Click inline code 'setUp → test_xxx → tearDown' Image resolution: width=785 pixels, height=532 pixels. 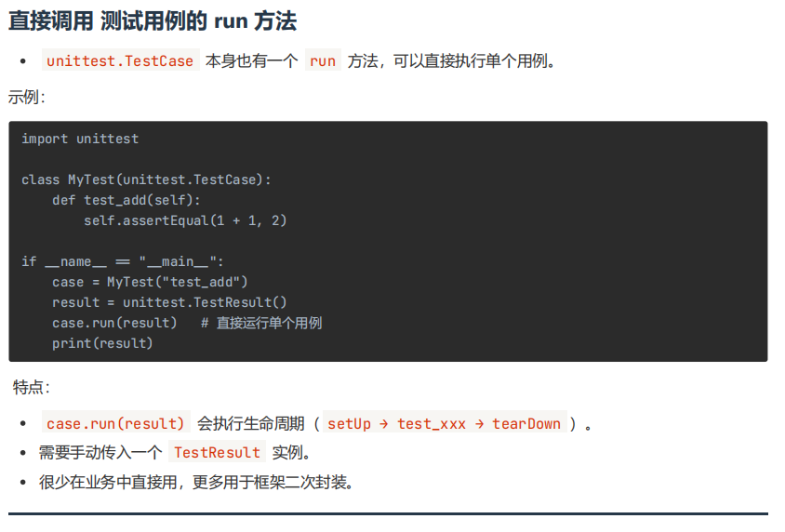pos(445,423)
